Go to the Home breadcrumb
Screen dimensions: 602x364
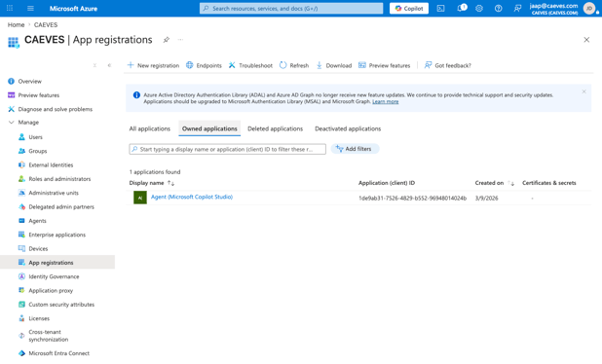pyautogui.click(x=17, y=25)
